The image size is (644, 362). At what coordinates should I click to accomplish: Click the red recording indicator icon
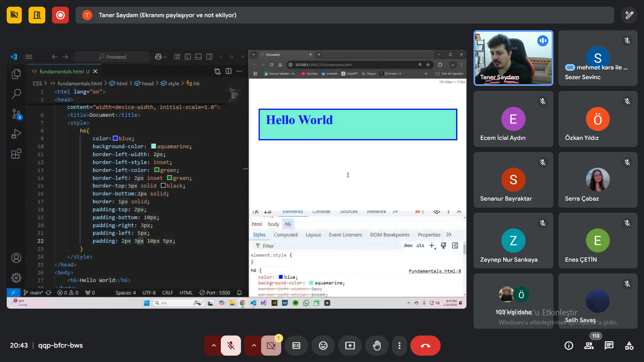tap(60, 15)
